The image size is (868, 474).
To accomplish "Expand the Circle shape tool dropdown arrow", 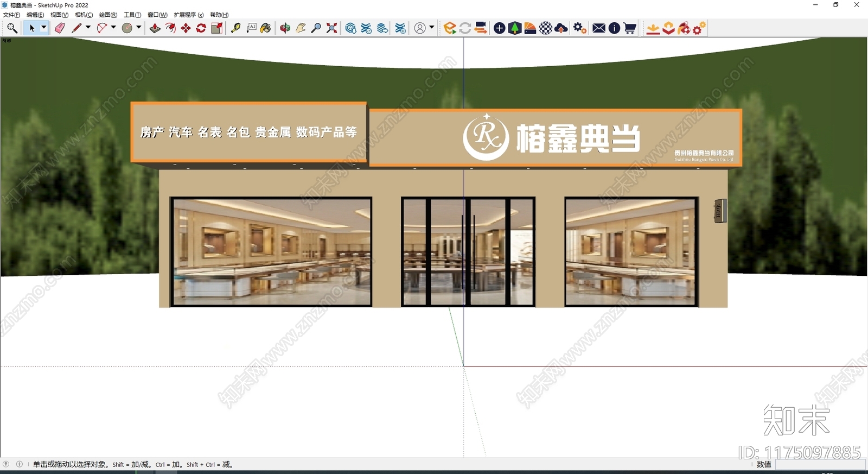I will click(139, 27).
